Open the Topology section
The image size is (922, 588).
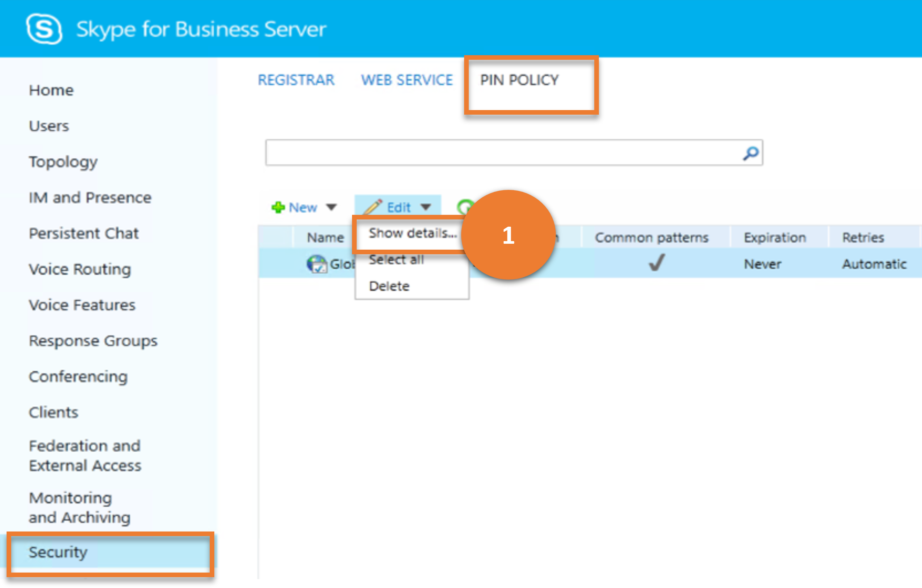[x=63, y=162]
